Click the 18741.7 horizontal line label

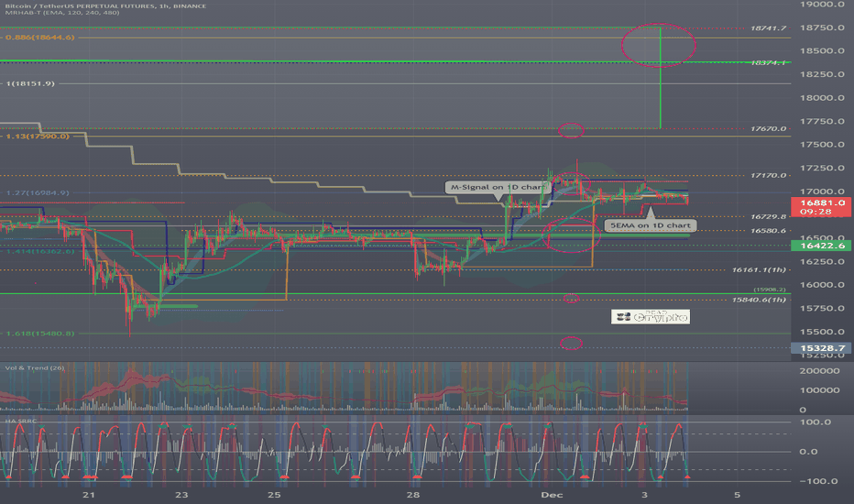769,27
